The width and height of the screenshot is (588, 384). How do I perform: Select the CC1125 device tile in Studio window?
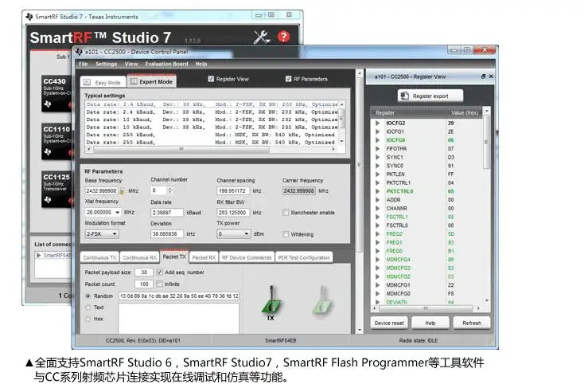[x=56, y=190]
